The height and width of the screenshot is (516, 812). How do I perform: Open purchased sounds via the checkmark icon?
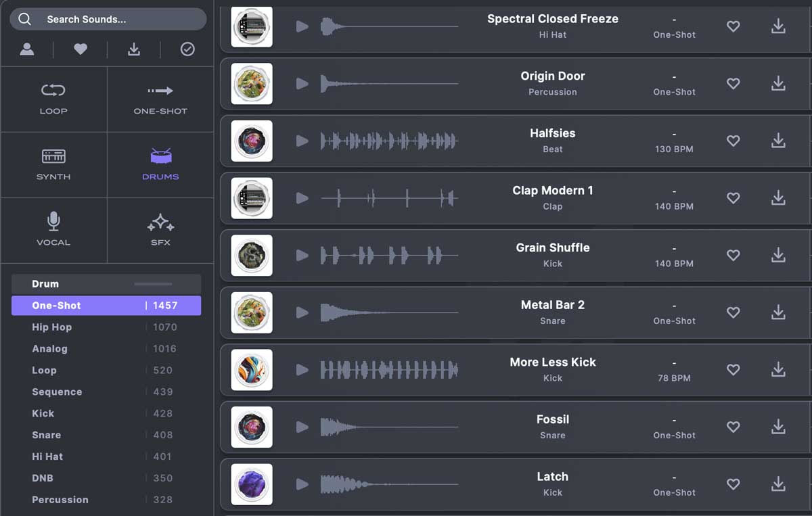pos(187,49)
